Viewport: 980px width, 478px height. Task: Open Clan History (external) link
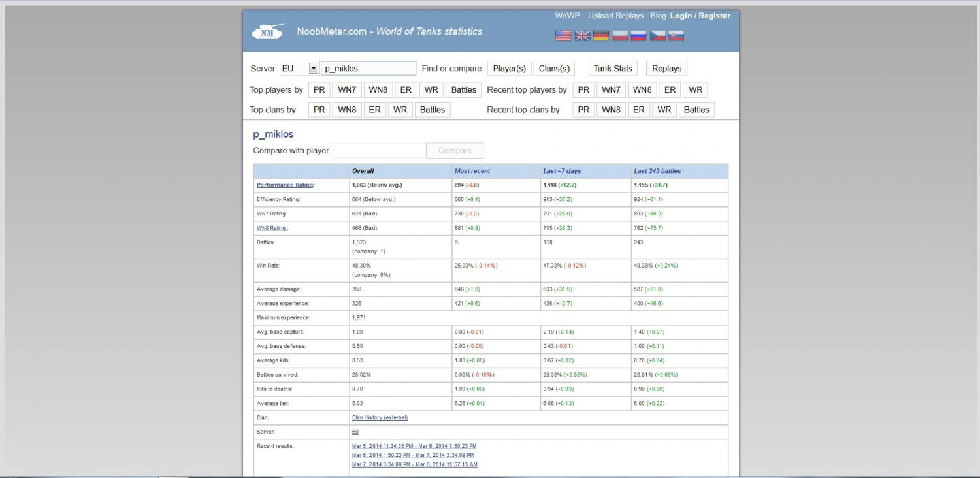point(380,417)
